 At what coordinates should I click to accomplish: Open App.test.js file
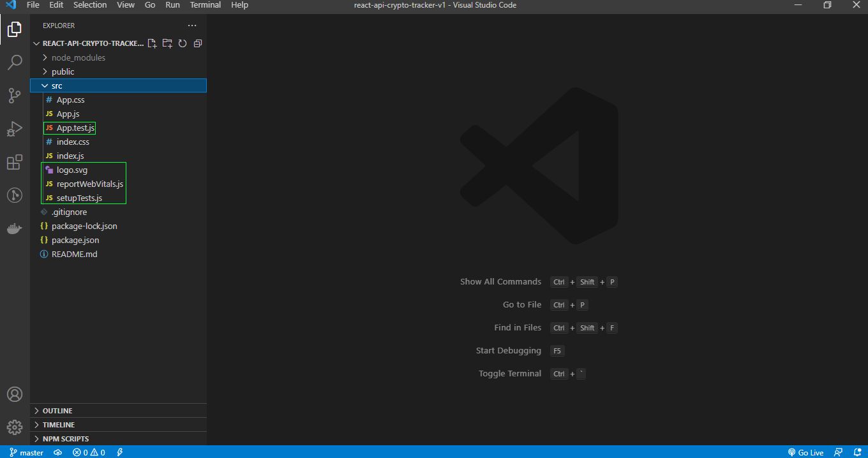pyautogui.click(x=118, y=128)
